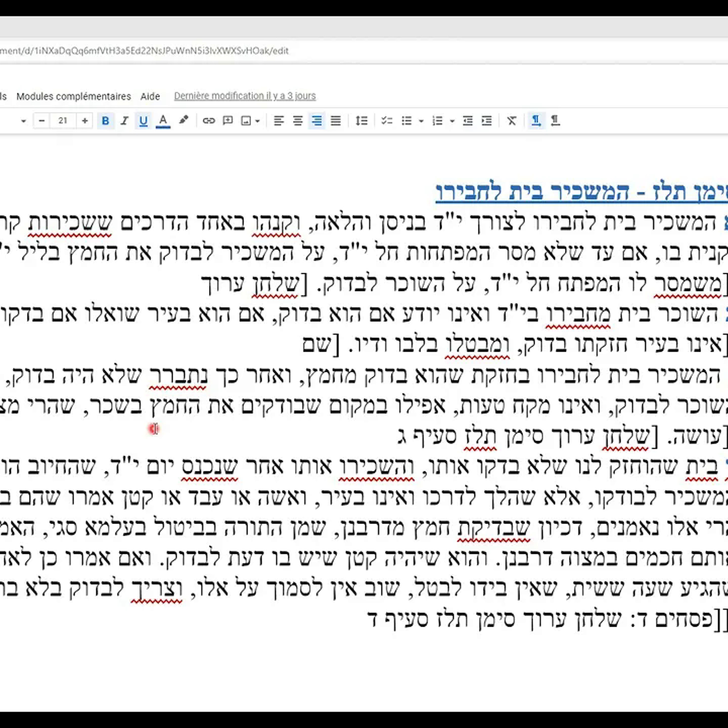Open the highlight color tool

point(183,121)
